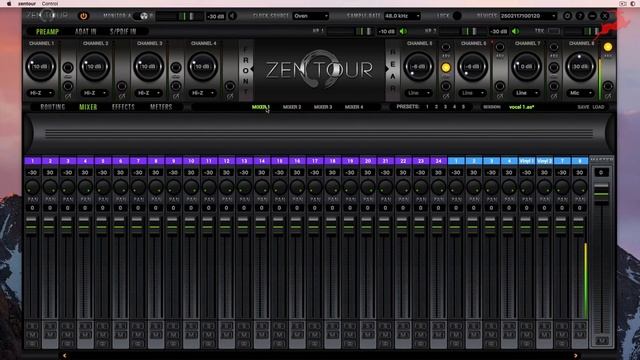Toggle link button between Channel 7 and 8
Screen dimensions: 640x360
[x=554, y=67]
